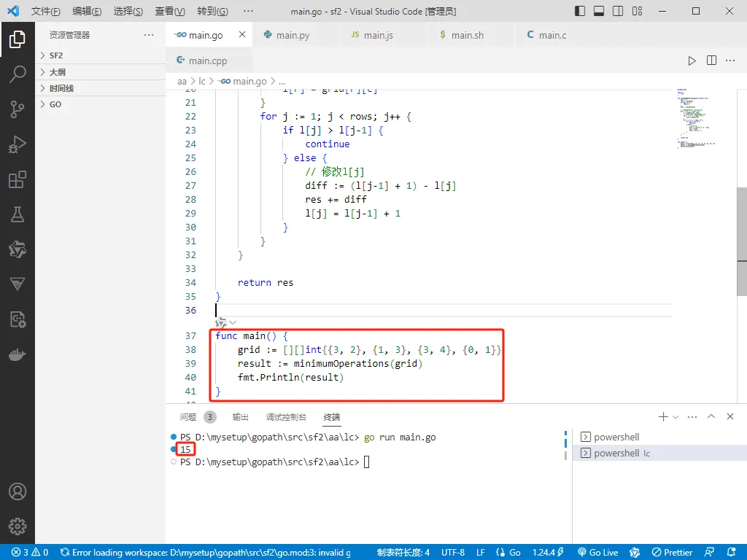747x560 pixels.
Task: Close the terminal panel
Action: pyautogui.click(x=730, y=416)
